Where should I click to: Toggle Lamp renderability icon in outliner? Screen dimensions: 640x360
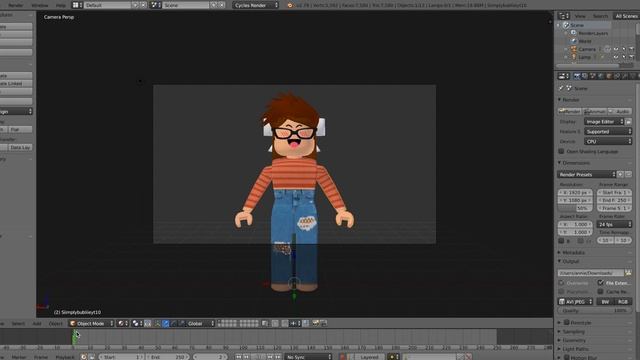[631, 57]
